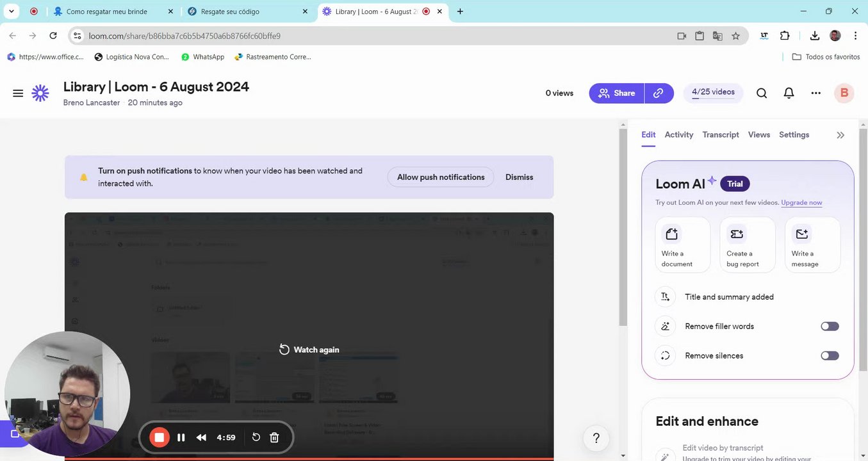Click the 4/25 videos counter
868x461 pixels.
[x=713, y=92]
